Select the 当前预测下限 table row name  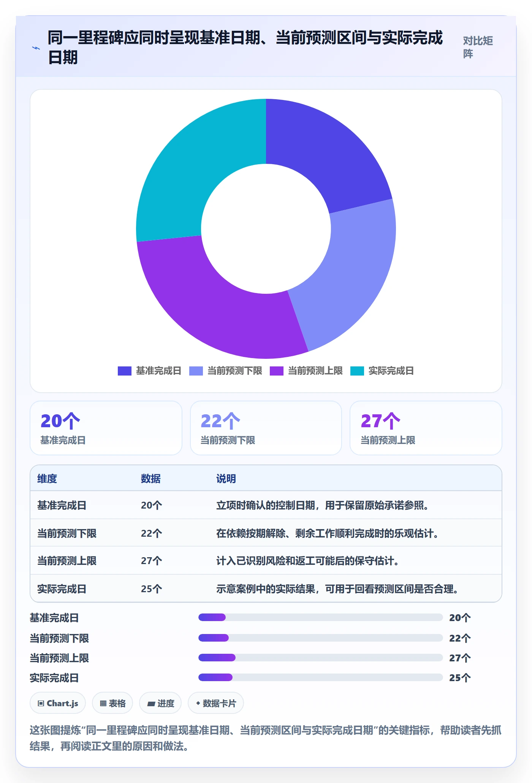coord(67,533)
